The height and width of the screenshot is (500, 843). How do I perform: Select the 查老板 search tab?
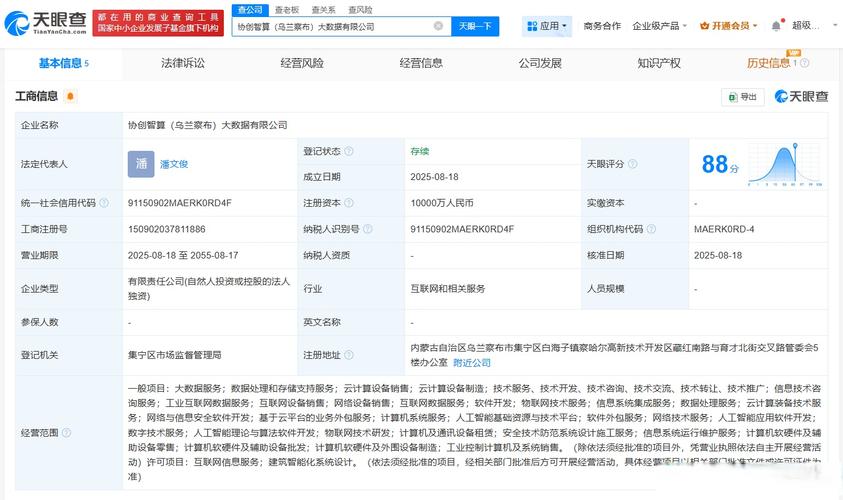click(x=287, y=10)
